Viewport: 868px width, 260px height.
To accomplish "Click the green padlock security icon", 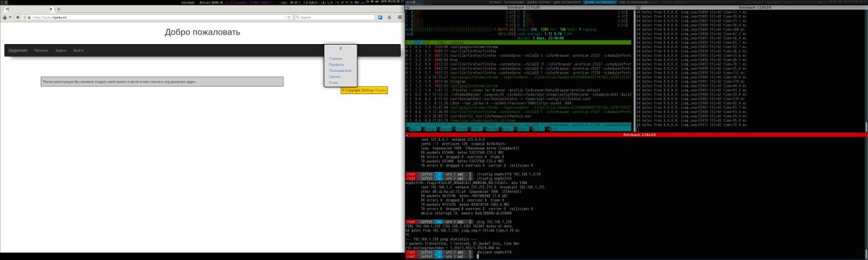I will tap(29, 17).
